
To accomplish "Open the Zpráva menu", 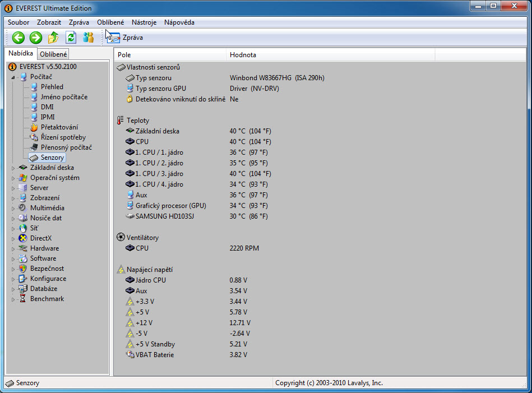I will coord(78,22).
